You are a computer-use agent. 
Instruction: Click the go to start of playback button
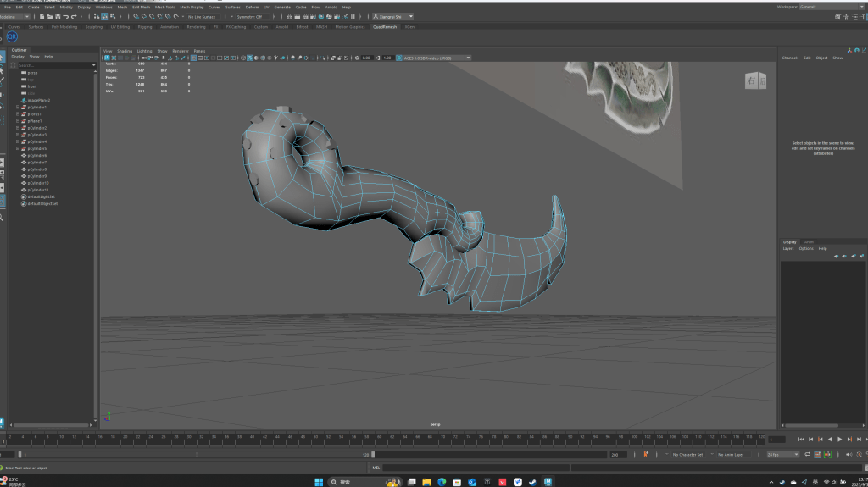(x=801, y=440)
